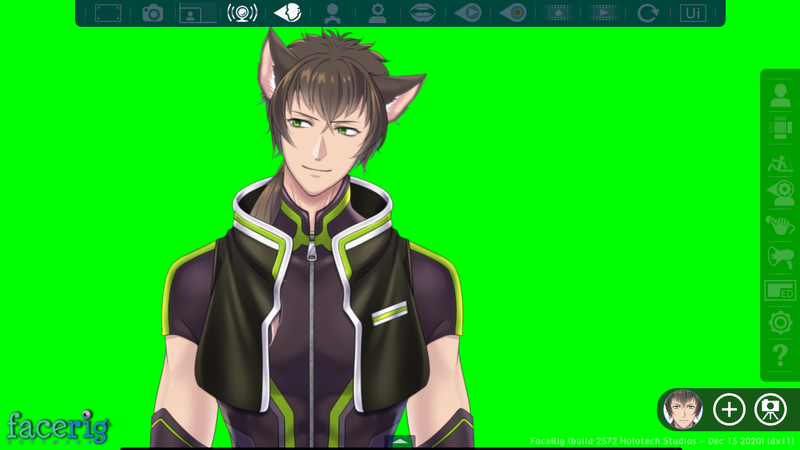Open the hand with microphone icon in sidebar
Viewport: 800px width, 450px height.
[x=780, y=225]
